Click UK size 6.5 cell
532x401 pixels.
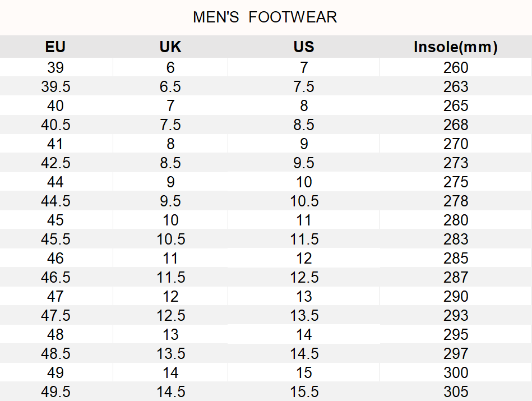click(170, 87)
